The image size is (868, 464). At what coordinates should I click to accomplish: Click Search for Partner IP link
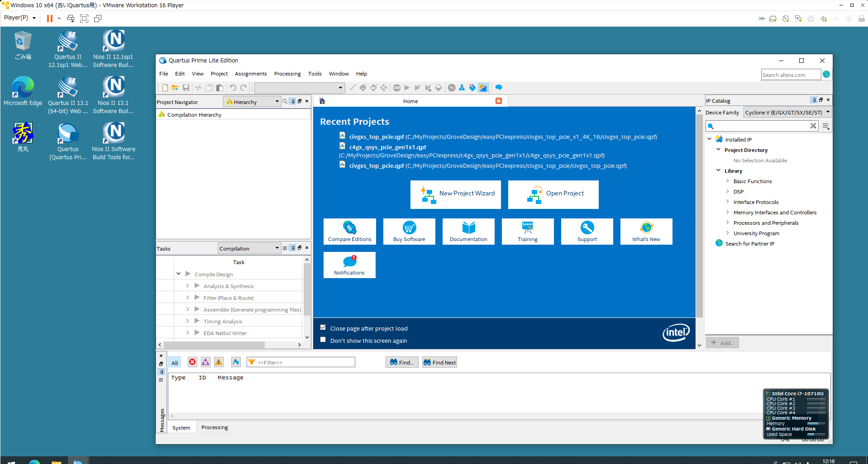pyautogui.click(x=750, y=244)
